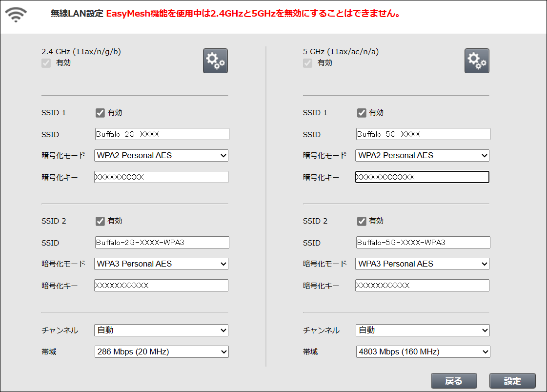Open 2.4 GHz advanced settings gear icon
Viewport: 547px width, 392px height.
(215, 61)
